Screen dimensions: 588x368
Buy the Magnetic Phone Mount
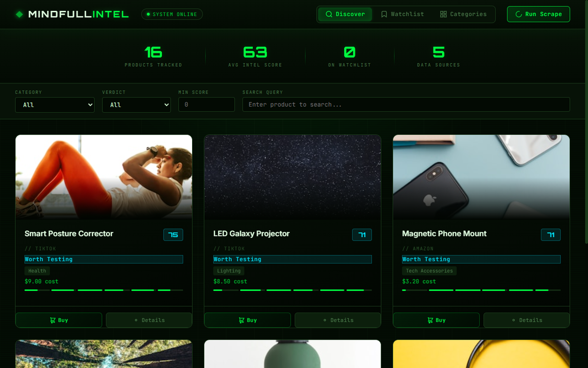coord(436,320)
